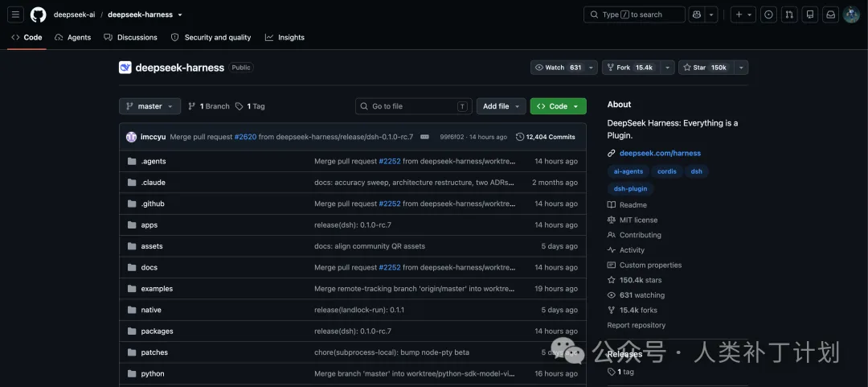Click the assets folder icon
Screen dimensions: 868x387
pos(132,246)
